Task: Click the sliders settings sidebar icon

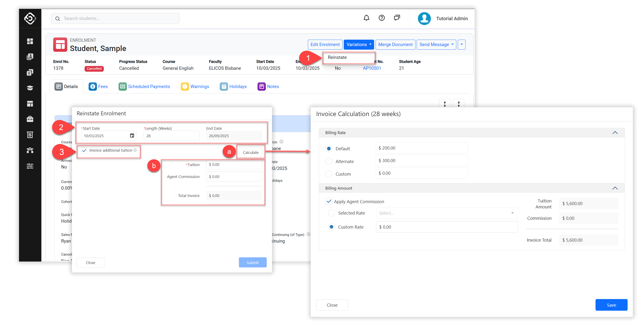Action: [x=30, y=166]
